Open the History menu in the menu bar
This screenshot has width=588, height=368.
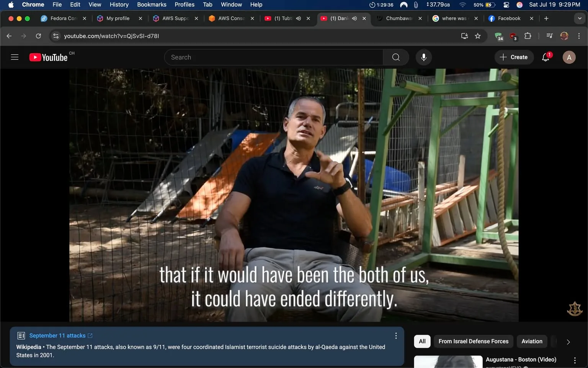[x=119, y=5]
